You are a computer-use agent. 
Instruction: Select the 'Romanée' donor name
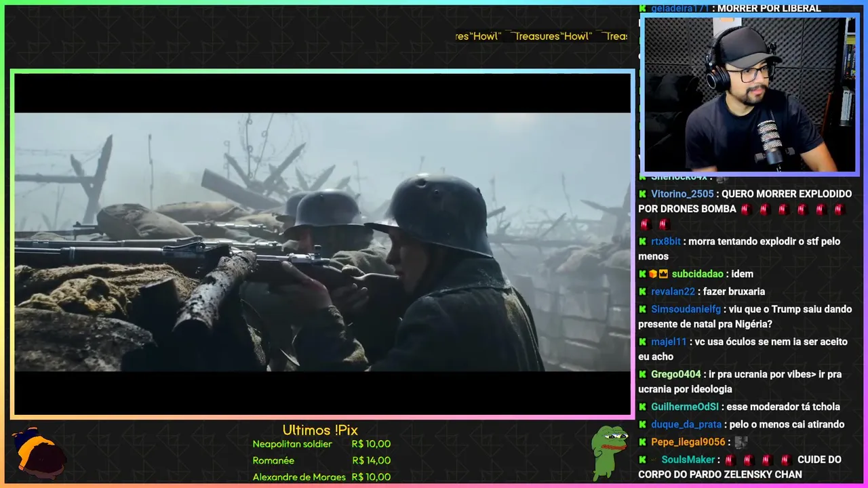[x=273, y=460]
